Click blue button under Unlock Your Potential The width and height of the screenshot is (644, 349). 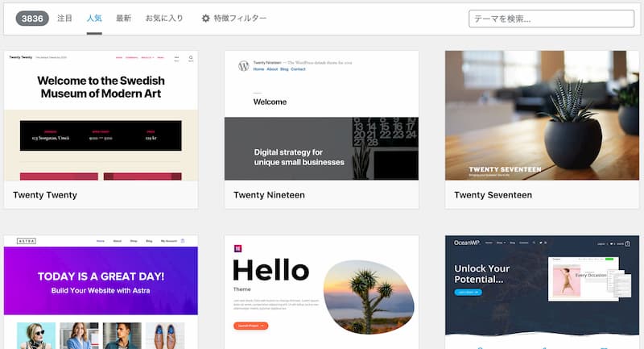click(469, 293)
